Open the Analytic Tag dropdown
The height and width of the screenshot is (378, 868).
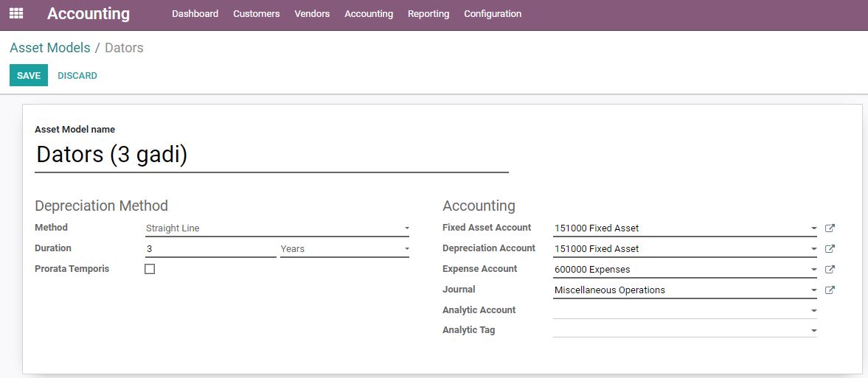tap(685, 330)
